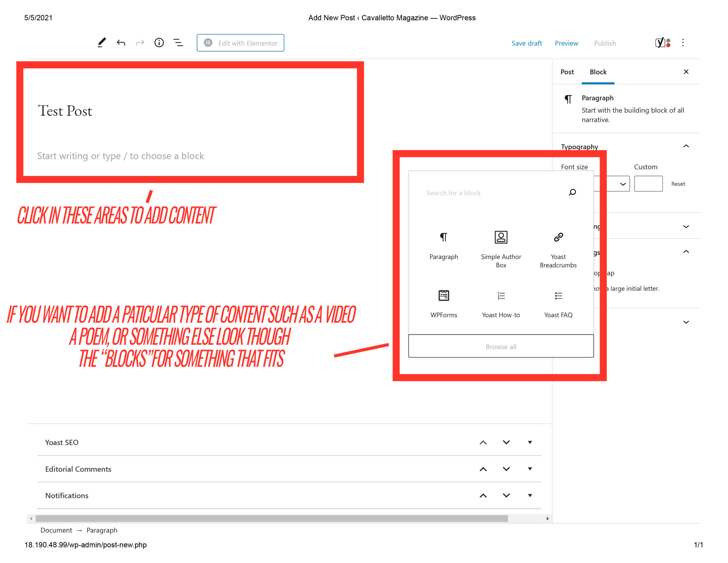Move Editorial Comments panel up

483,469
